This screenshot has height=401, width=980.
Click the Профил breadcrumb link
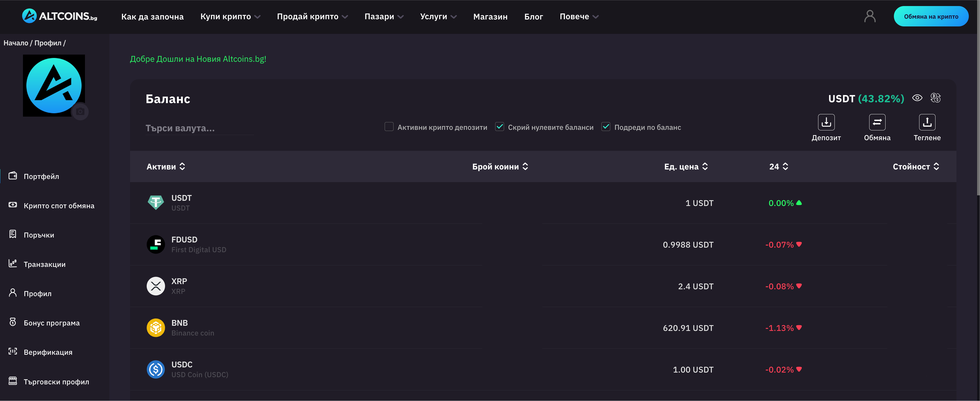(48, 43)
